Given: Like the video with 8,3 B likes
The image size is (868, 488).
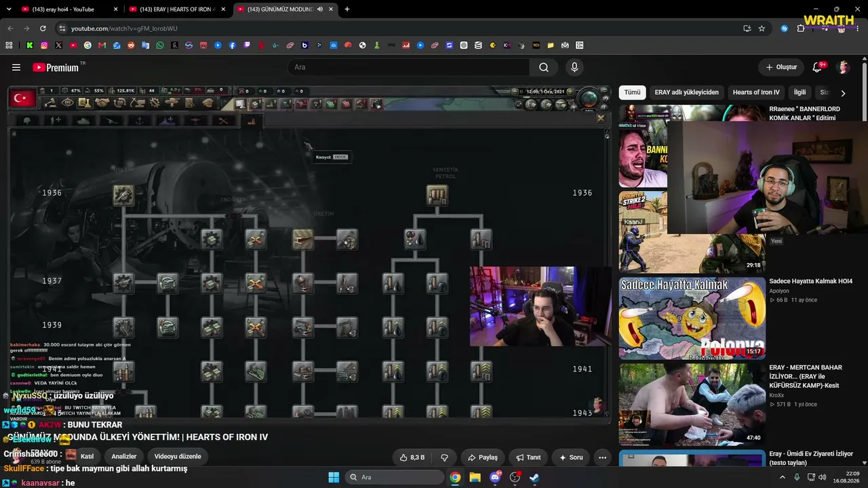Looking at the screenshot, I should coord(412,457).
